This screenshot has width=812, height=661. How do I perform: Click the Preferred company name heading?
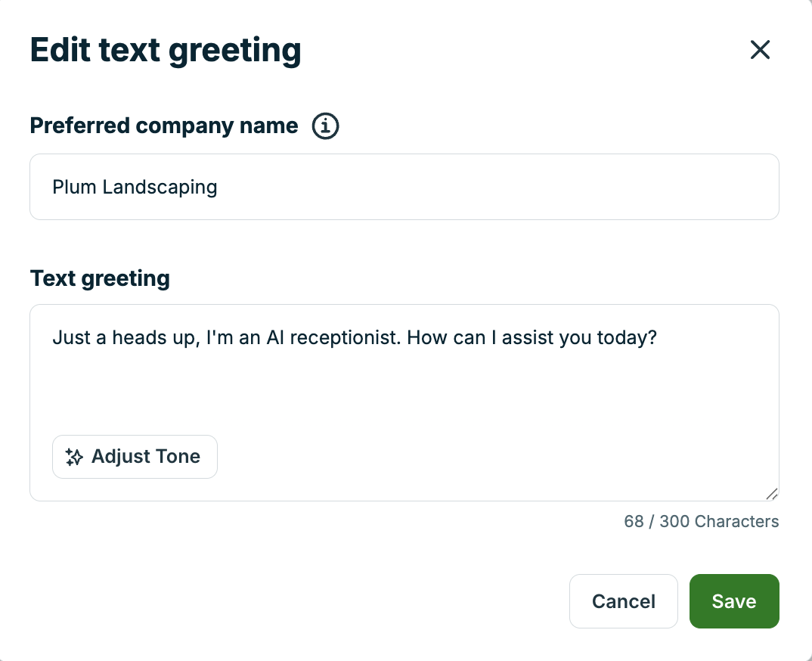[x=163, y=126]
